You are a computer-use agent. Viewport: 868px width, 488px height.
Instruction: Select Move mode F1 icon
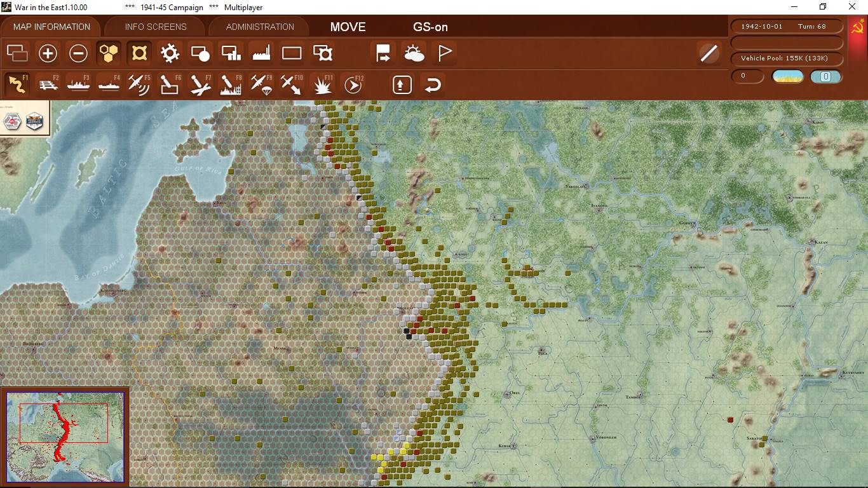18,84
